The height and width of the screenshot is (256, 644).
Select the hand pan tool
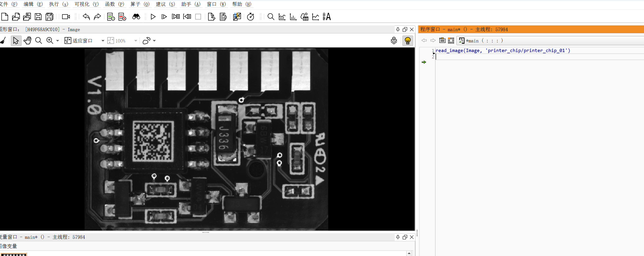pos(28,41)
